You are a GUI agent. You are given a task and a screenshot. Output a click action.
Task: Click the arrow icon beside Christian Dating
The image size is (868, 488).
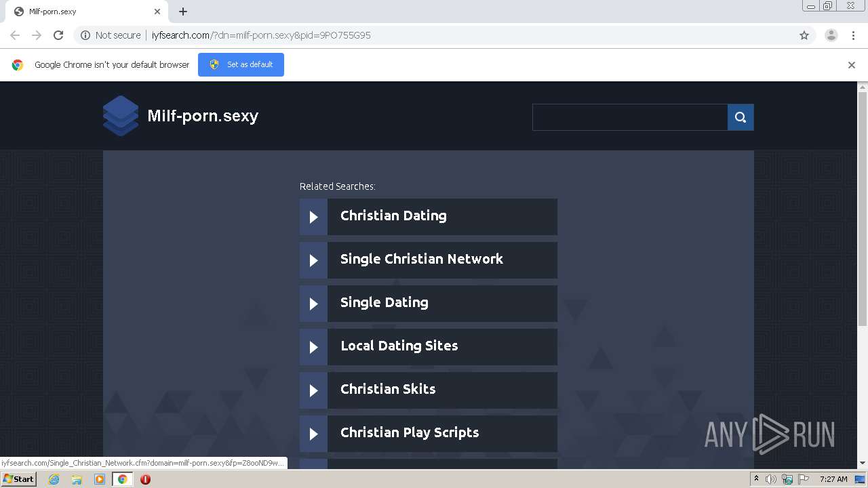click(313, 217)
